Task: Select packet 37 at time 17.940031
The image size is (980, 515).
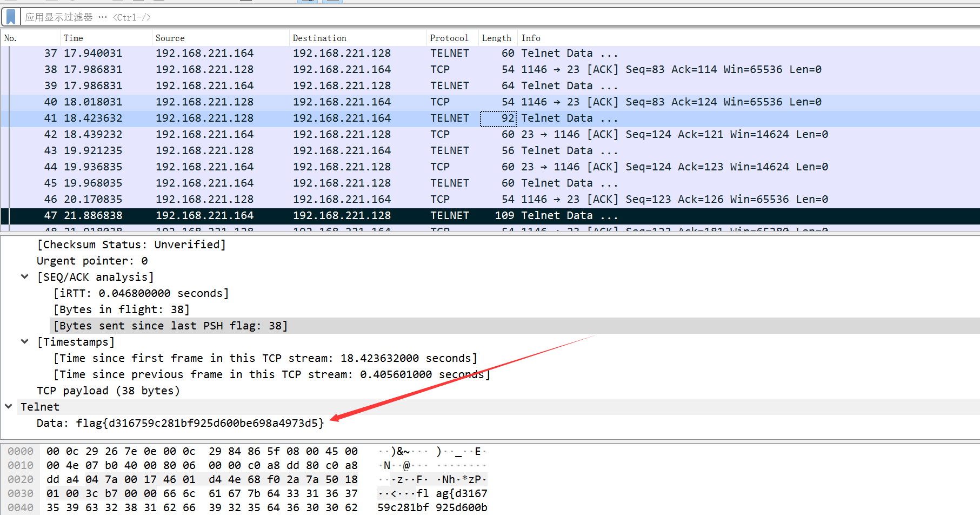Action: (x=490, y=53)
